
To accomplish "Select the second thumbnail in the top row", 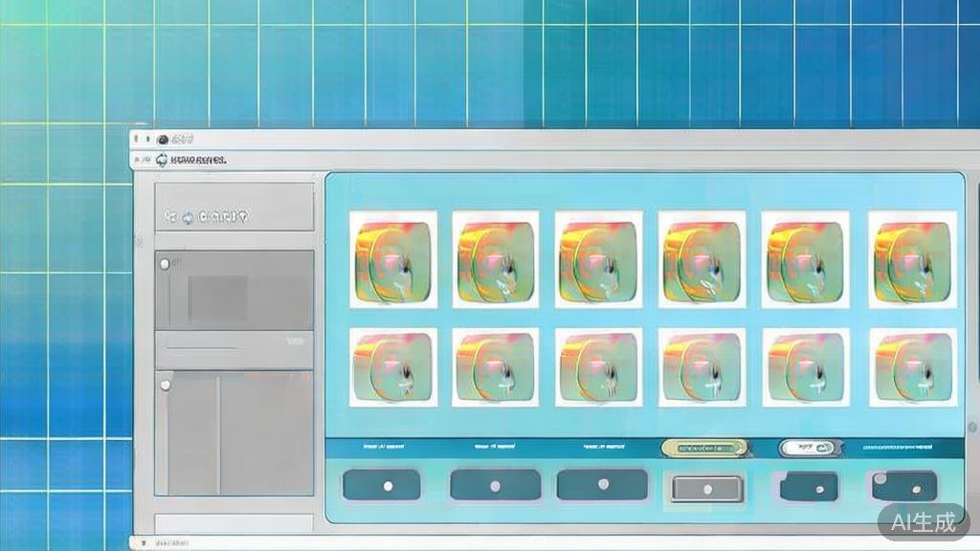I will tap(496, 259).
